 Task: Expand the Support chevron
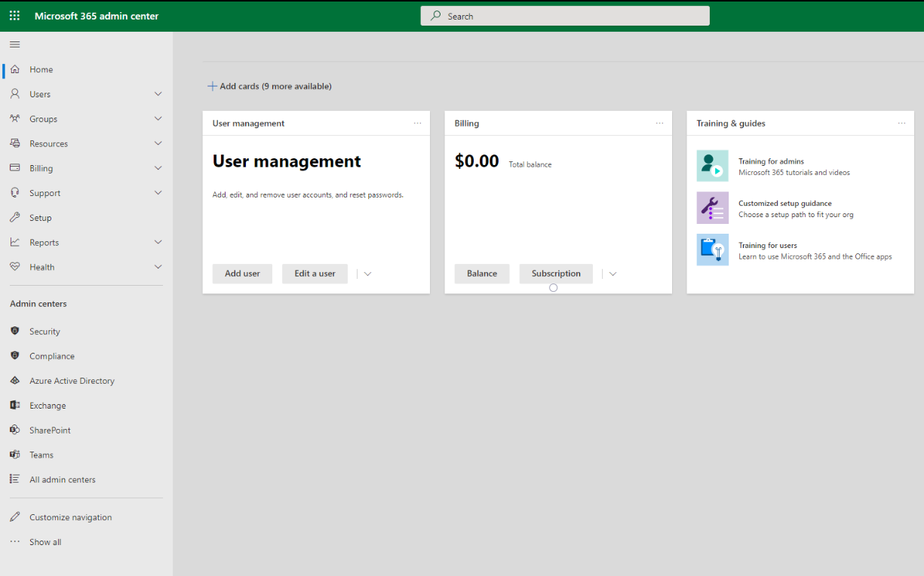tap(158, 193)
